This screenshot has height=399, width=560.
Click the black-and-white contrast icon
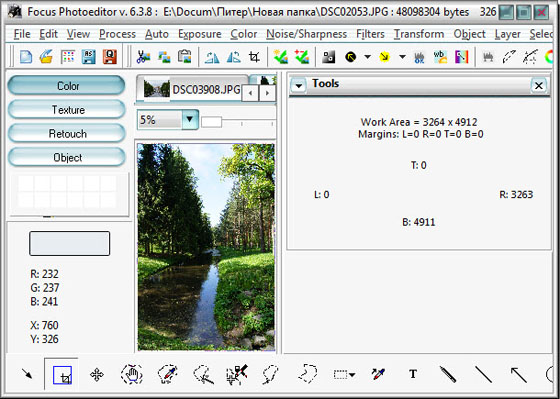pyautogui.click(x=328, y=57)
